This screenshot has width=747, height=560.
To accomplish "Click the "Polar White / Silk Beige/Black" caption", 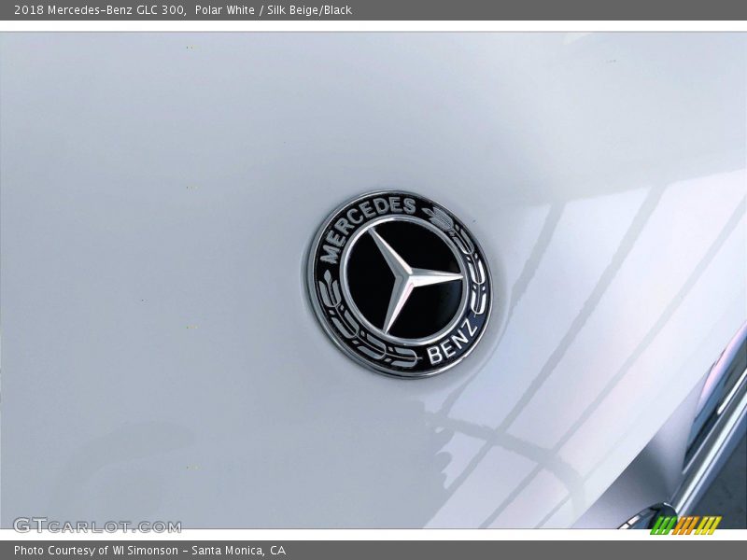I will [274, 10].
